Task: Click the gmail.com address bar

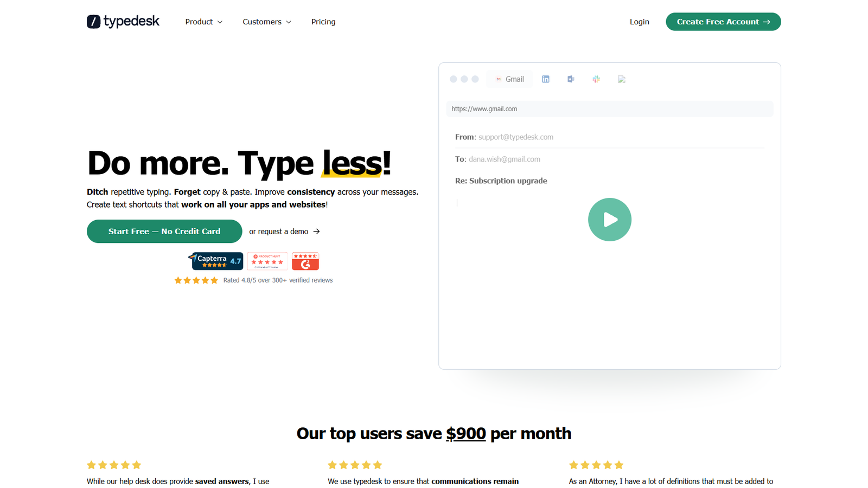Action: [x=609, y=108]
